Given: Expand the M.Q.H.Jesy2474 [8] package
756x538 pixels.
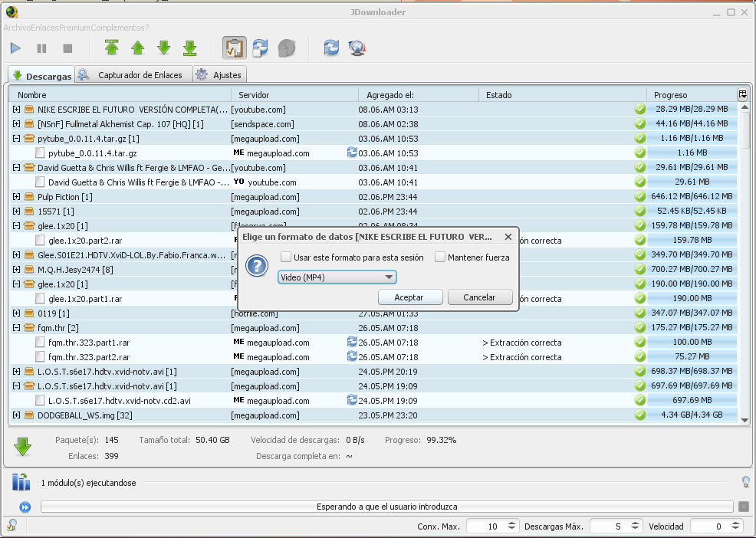Looking at the screenshot, I should pyautogui.click(x=16, y=270).
